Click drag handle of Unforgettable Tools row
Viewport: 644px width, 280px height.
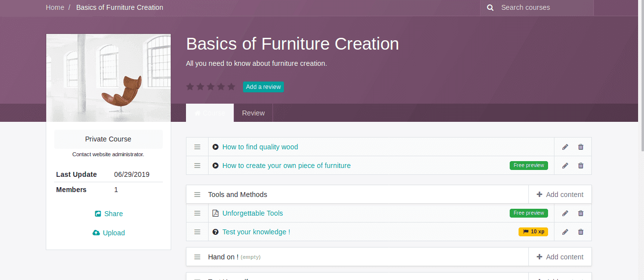[197, 213]
